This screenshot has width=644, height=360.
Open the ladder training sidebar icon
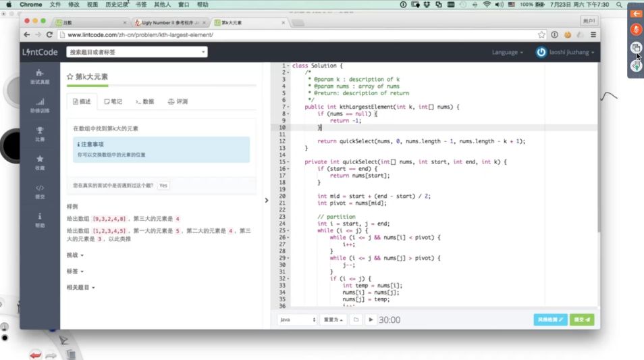pos(40,105)
